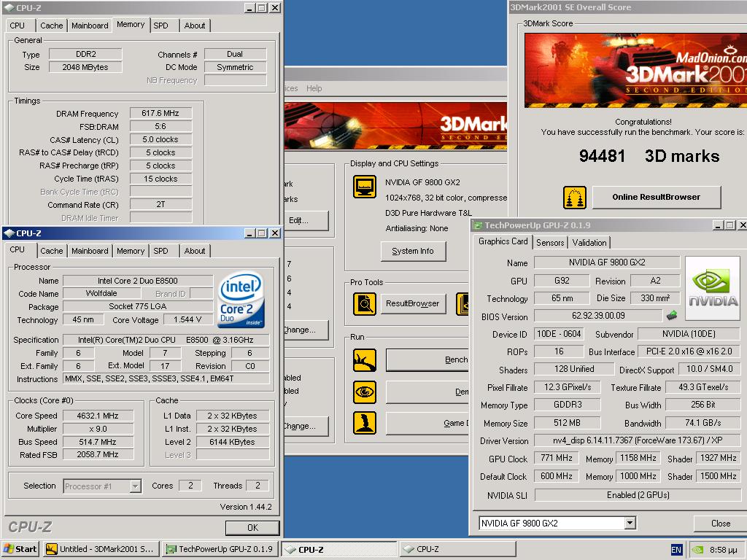Viewport: 747px width, 560px height.
Task: Click the NVIDIA tray icon near the clock
Action: click(x=697, y=550)
